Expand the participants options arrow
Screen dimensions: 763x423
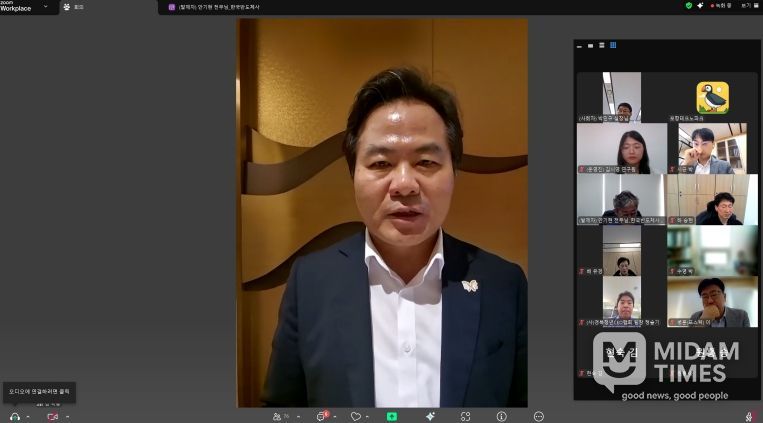(x=298, y=417)
